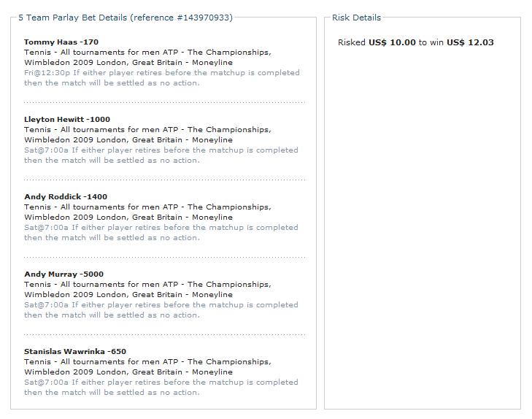Click the Sat@7:00a retirement note under Andy Roddick
This screenshot has height=419, width=532.
(x=161, y=233)
